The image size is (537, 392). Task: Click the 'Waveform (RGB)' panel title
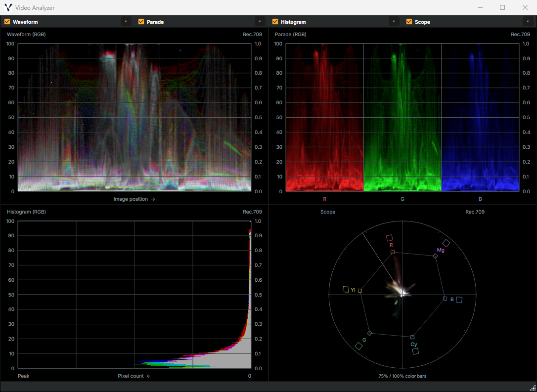click(26, 35)
